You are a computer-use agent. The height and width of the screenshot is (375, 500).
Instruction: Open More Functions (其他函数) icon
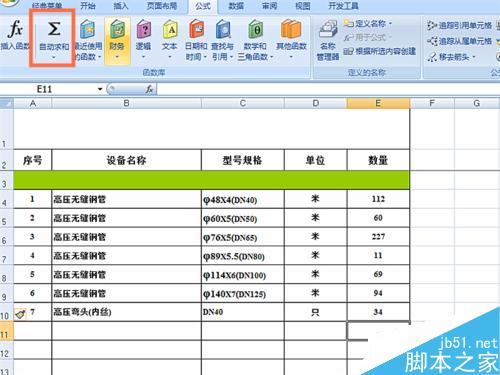coord(291,29)
